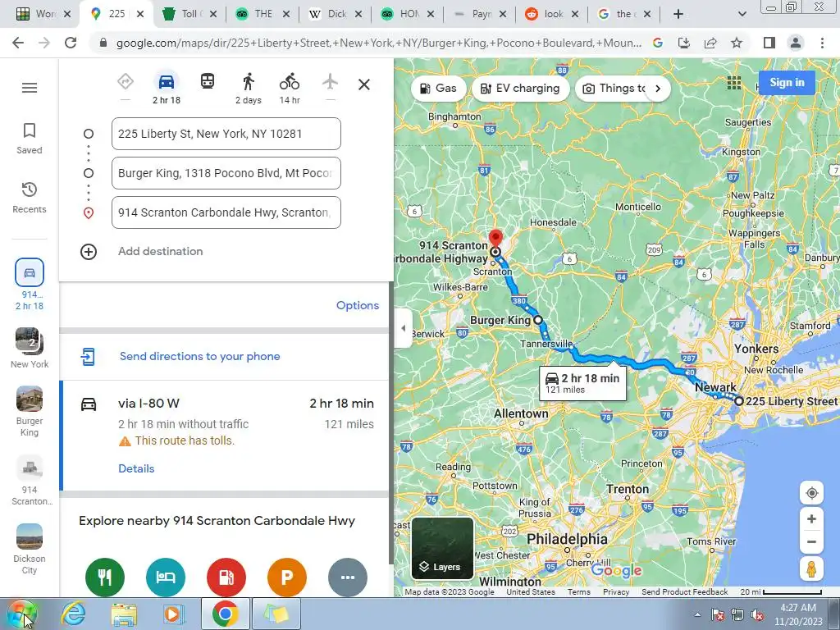
Task: Expand more map filter chips arrow
Action: (x=658, y=89)
